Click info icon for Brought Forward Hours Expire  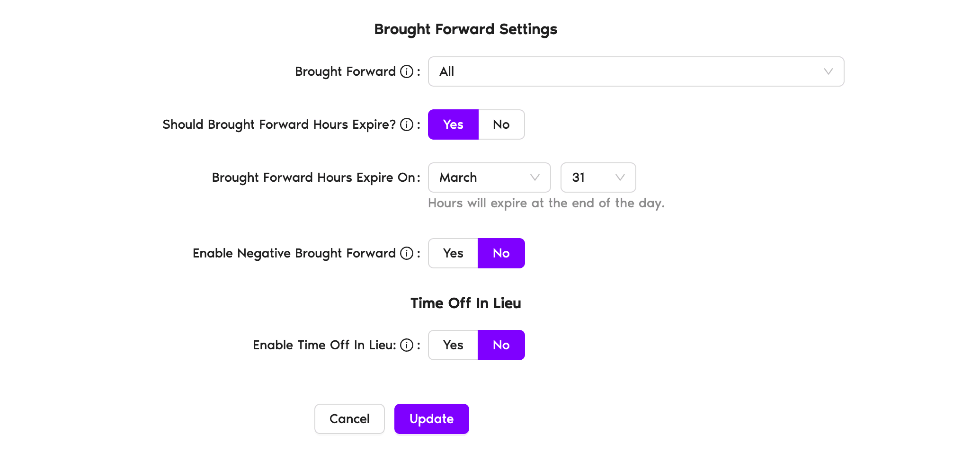[x=406, y=124]
